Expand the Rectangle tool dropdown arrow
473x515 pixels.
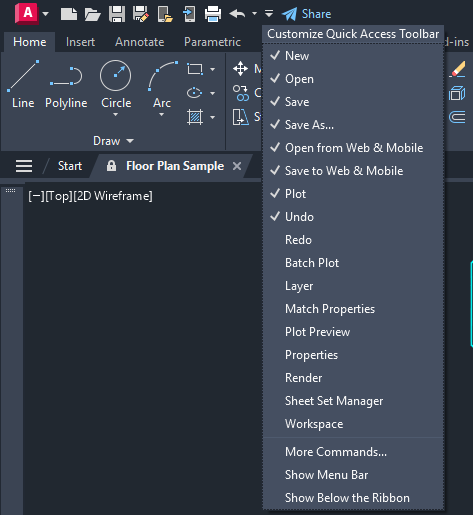212,69
